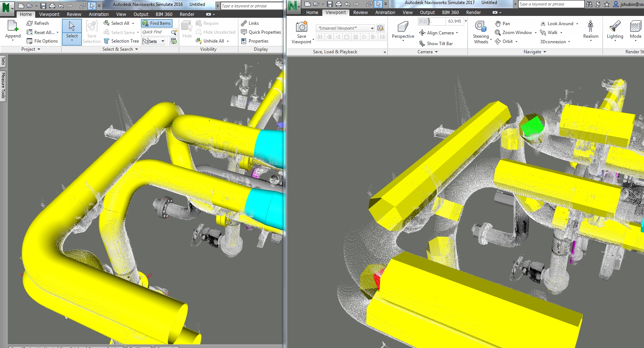
Task: Click the edit viewpoint camera icon
Action: point(380,28)
